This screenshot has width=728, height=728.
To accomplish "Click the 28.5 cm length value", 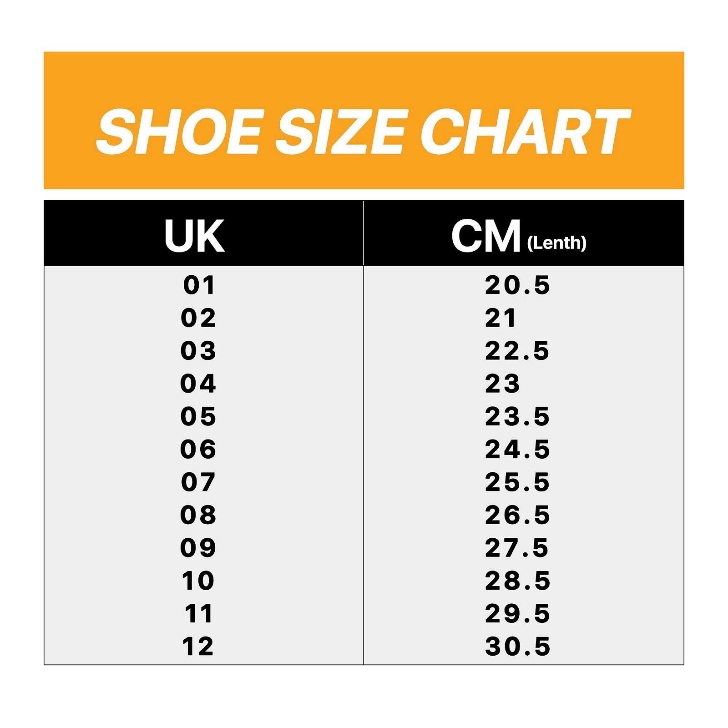I will point(517,581).
